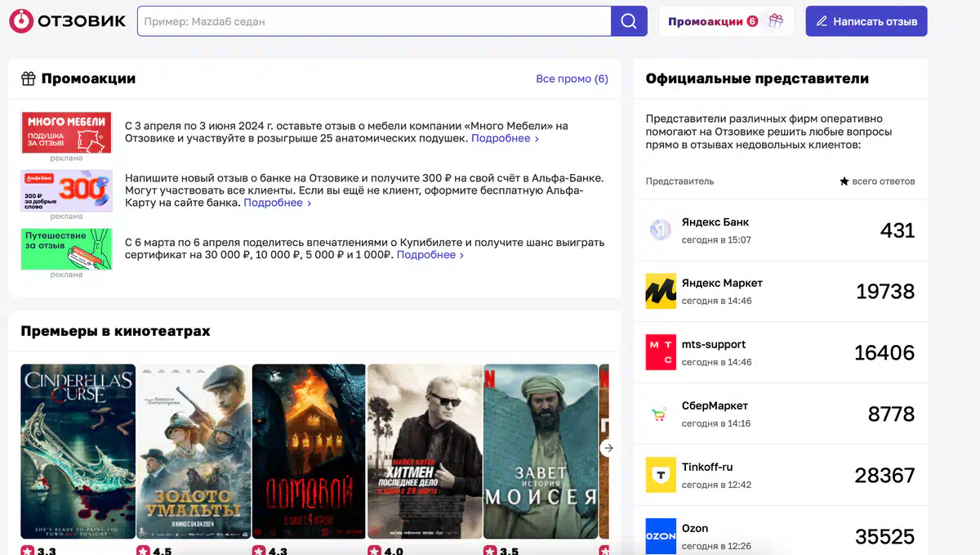The height and width of the screenshot is (555, 980).
Task: Click the mts-support red logo
Action: [x=661, y=352]
